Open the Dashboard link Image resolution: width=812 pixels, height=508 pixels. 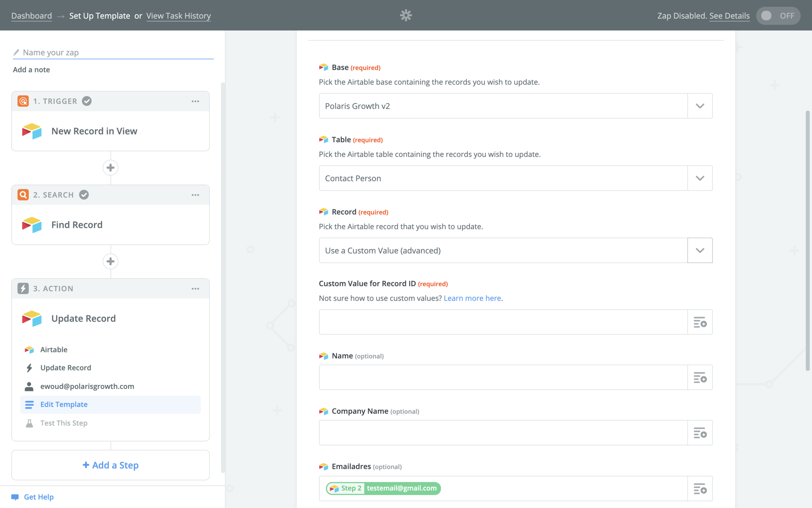(32, 16)
